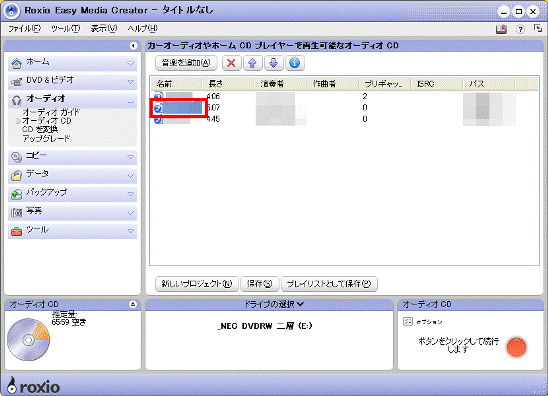Viewport: 548px width, 396px height.
Task: Expand the データ section chevron
Action: [130, 176]
